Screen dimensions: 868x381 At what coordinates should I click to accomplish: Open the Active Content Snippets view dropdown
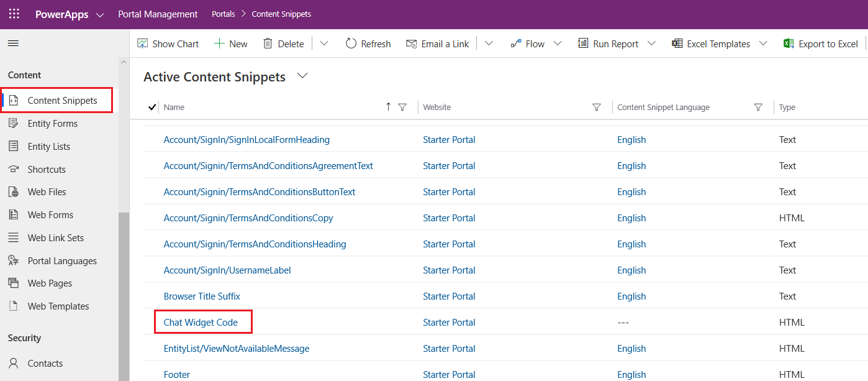302,76
